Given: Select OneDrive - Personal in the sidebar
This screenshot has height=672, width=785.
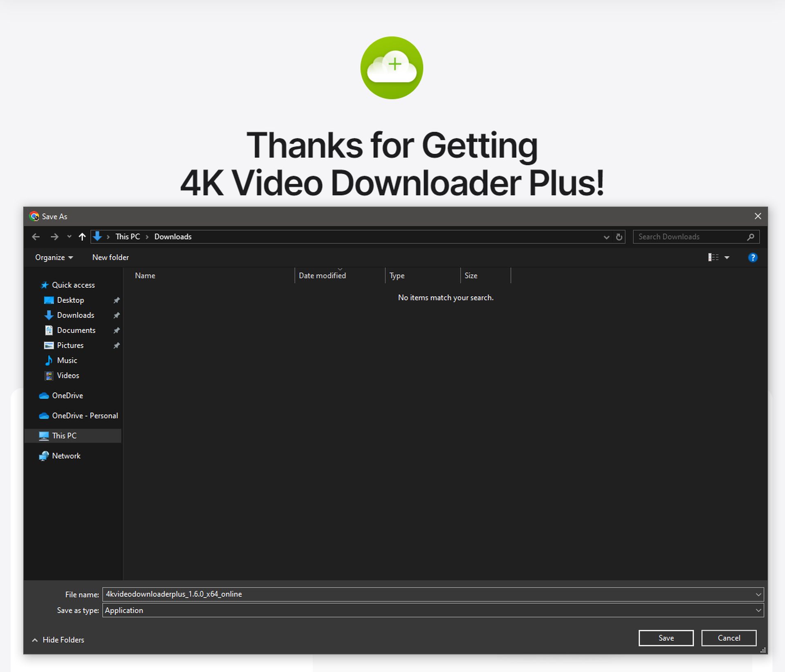Looking at the screenshot, I should tap(85, 416).
